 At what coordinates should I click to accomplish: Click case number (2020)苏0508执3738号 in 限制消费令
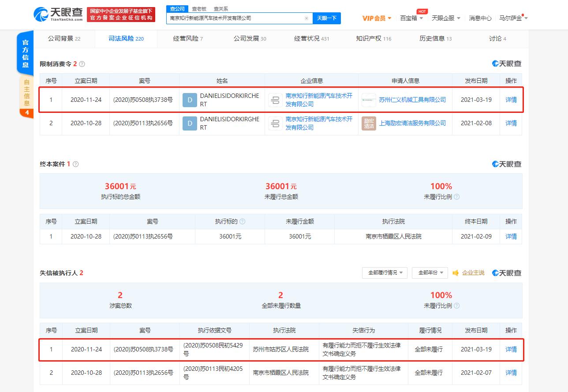143,100
